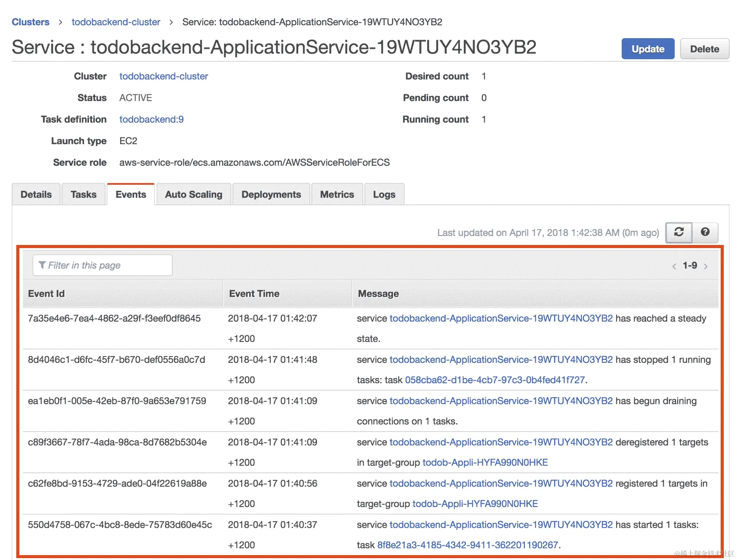This screenshot has width=737, height=560.
Task: Click the refresh events icon
Action: [678, 232]
